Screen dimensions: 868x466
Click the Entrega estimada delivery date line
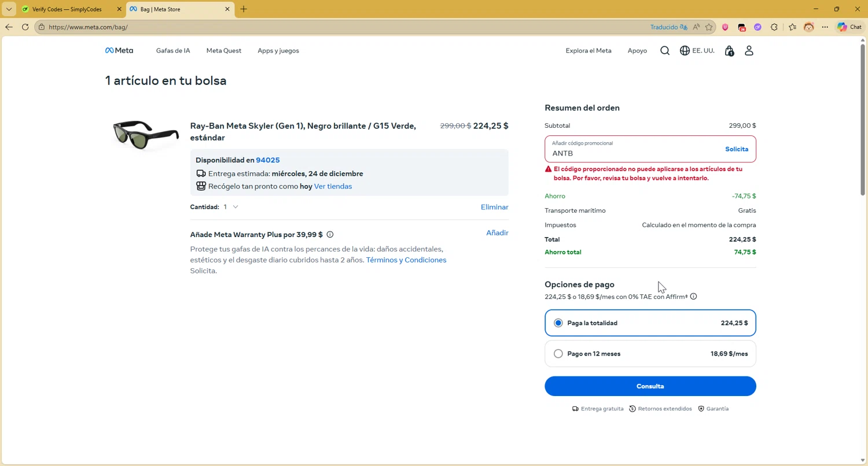280,173
